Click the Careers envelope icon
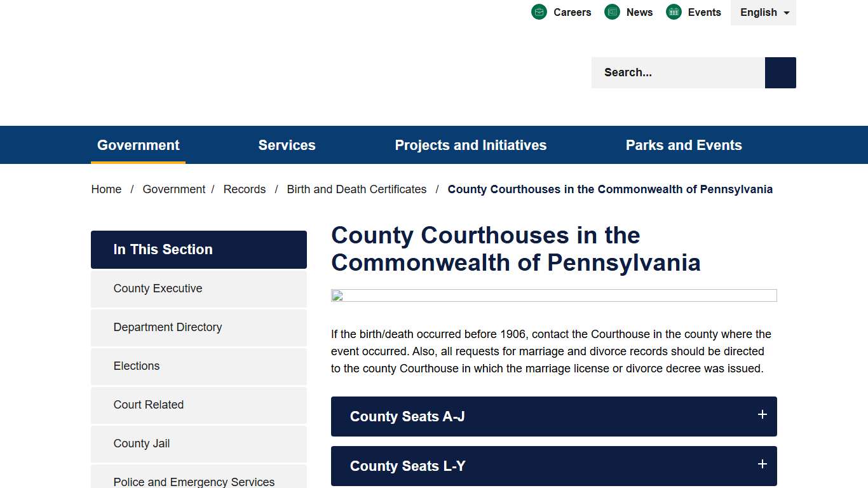This screenshot has height=488, width=868. point(539,11)
